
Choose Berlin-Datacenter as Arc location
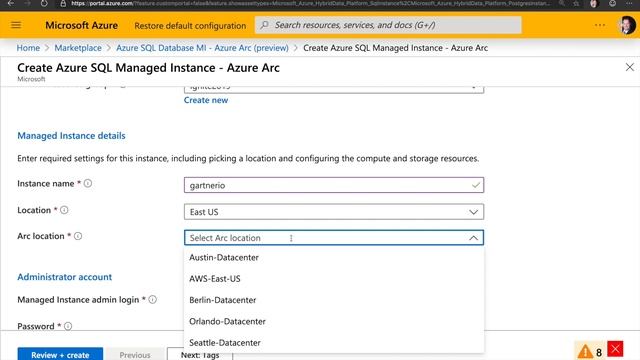[x=334, y=300]
